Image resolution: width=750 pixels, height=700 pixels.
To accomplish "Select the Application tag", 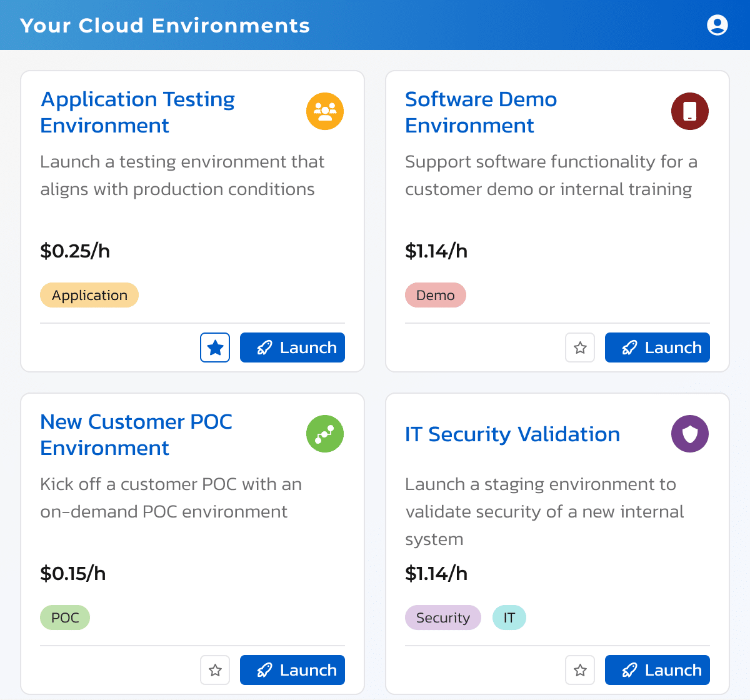I will coord(89,294).
